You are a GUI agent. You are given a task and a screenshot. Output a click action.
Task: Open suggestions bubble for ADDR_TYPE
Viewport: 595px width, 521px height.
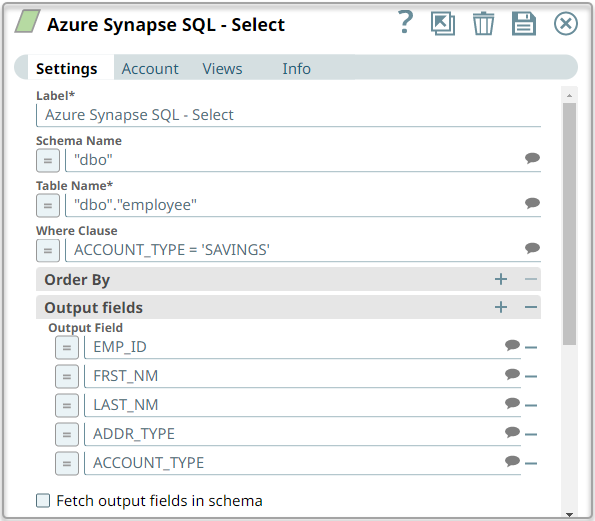point(512,432)
